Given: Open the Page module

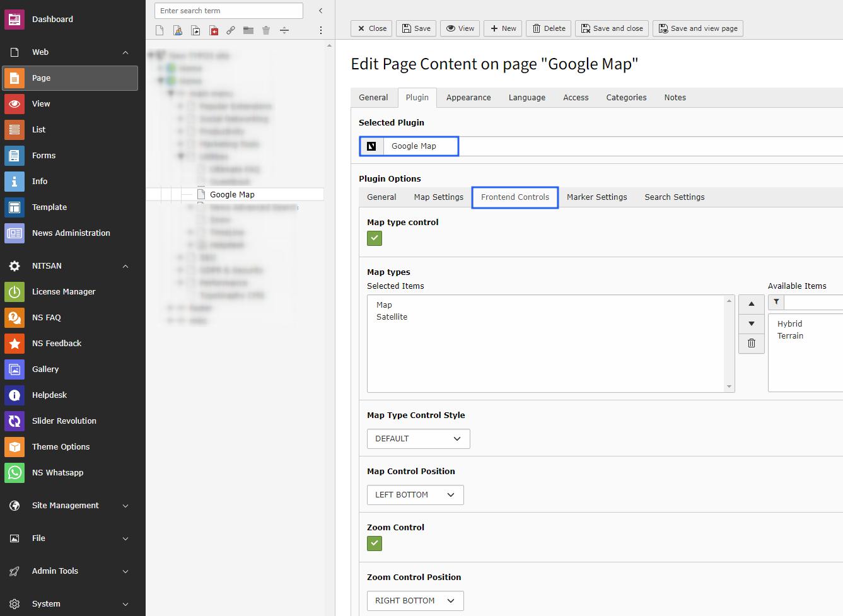Looking at the screenshot, I should pos(70,78).
